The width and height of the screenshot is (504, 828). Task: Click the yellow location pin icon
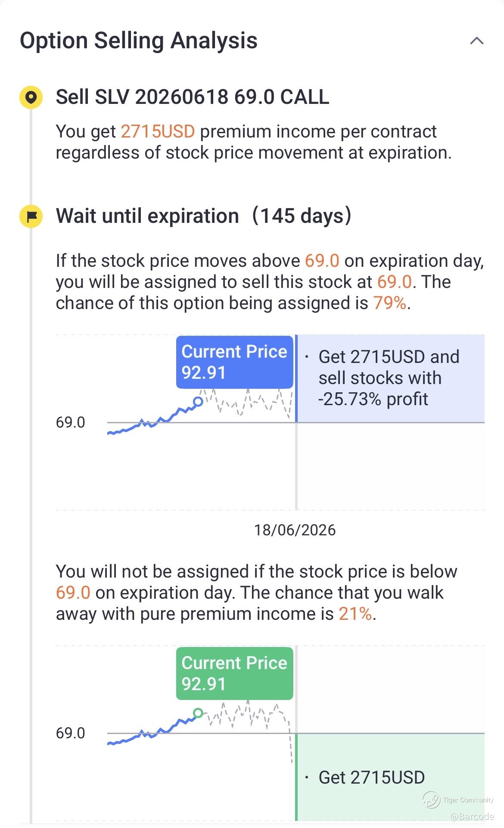click(31, 97)
